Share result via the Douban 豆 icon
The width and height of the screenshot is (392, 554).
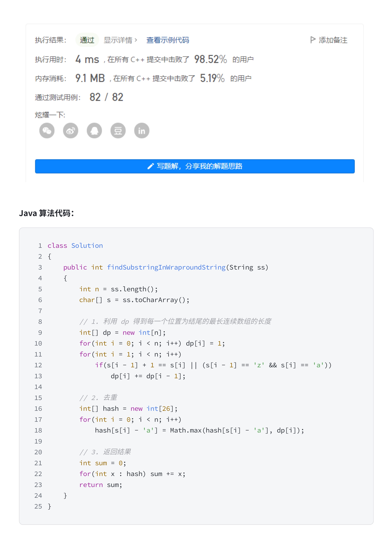coord(118,130)
